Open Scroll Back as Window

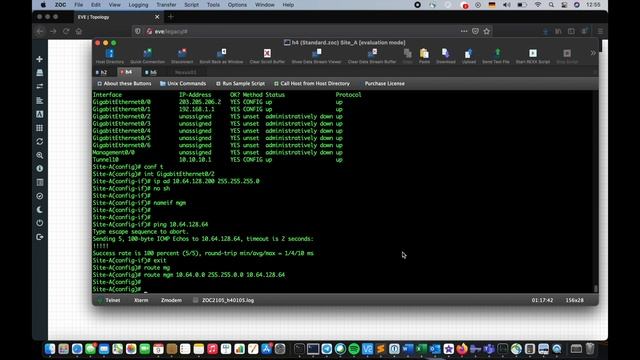[221, 56]
